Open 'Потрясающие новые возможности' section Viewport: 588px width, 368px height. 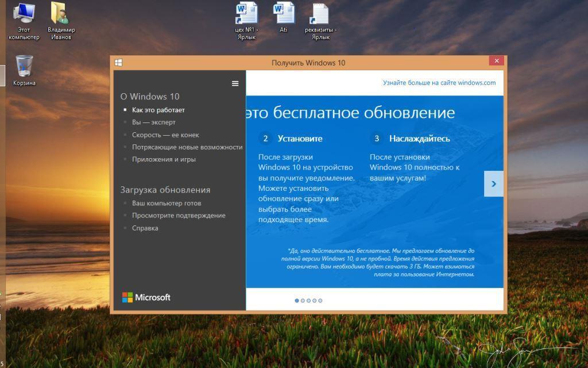[x=187, y=147]
